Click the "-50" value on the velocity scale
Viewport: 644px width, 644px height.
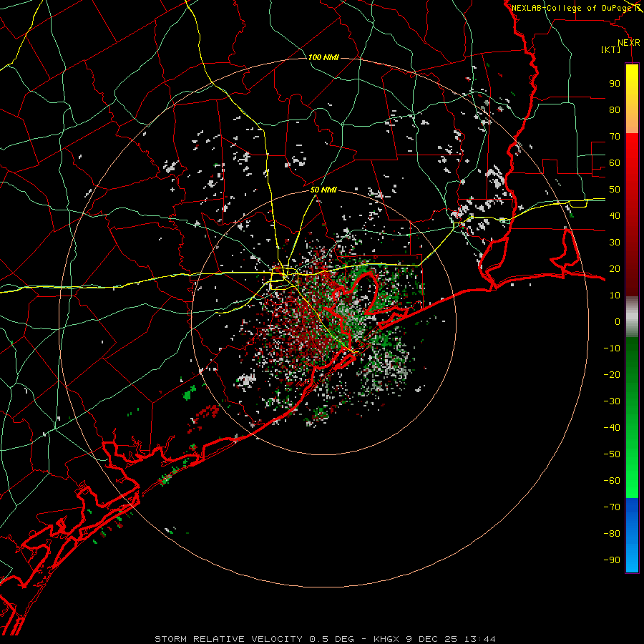coord(612,454)
